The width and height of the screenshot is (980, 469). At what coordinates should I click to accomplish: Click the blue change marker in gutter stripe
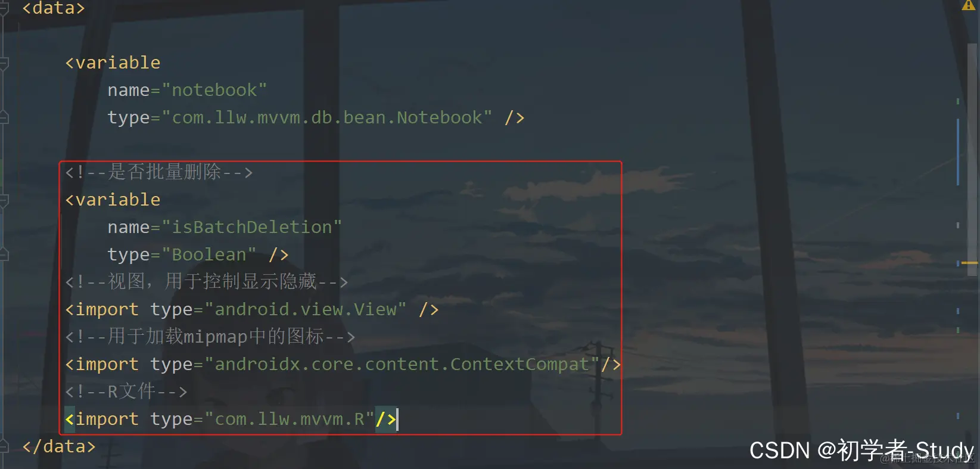point(958,152)
